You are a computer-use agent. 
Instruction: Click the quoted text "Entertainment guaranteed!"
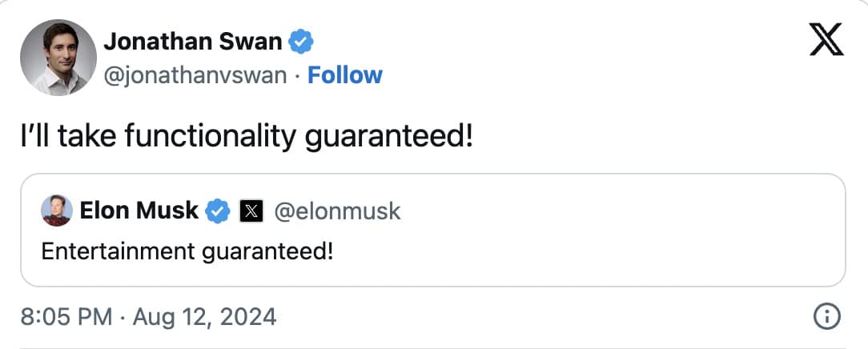[x=187, y=251]
